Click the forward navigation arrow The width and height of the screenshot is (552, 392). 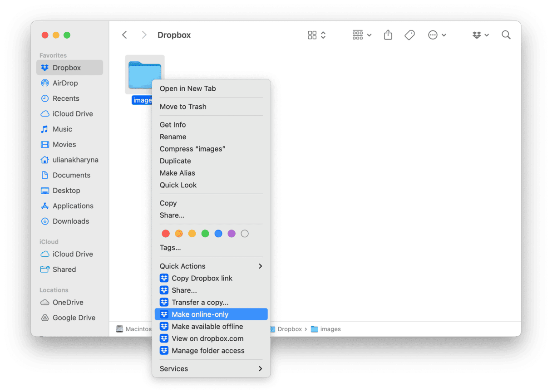[x=144, y=35]
